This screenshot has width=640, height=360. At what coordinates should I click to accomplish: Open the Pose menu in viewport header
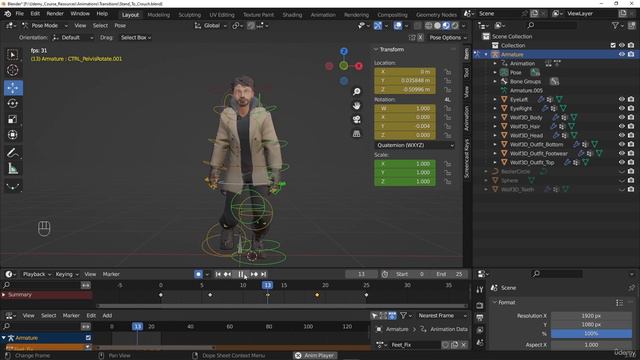point(120,25)
